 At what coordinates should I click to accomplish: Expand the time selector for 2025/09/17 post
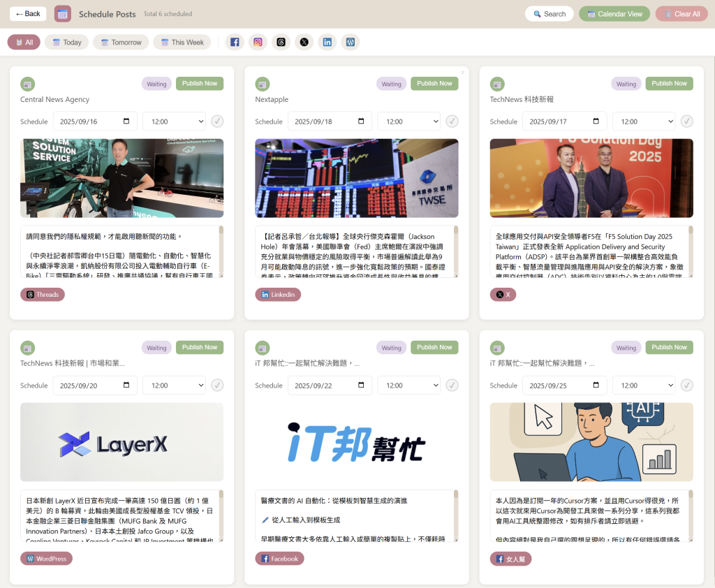coord(643,122)
